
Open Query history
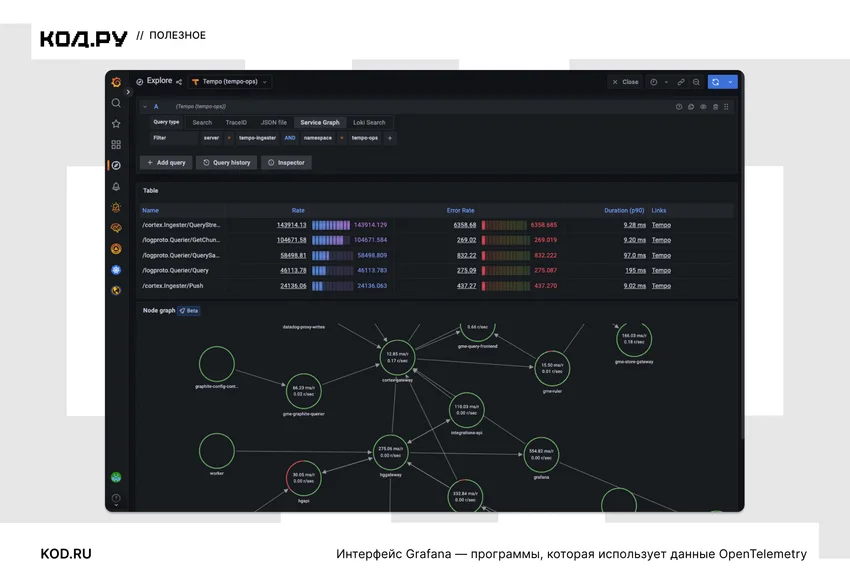click(227, 163)
